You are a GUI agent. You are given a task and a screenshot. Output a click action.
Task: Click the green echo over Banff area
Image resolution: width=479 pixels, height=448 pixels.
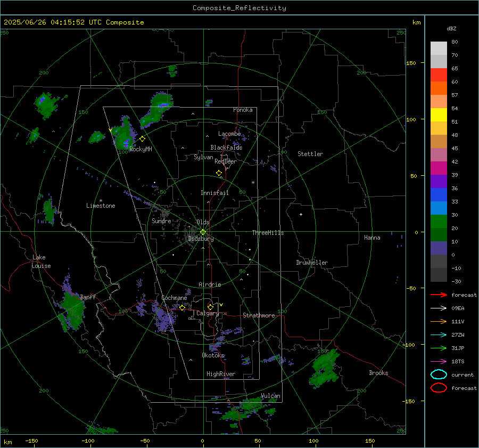(x=72, y=309)
